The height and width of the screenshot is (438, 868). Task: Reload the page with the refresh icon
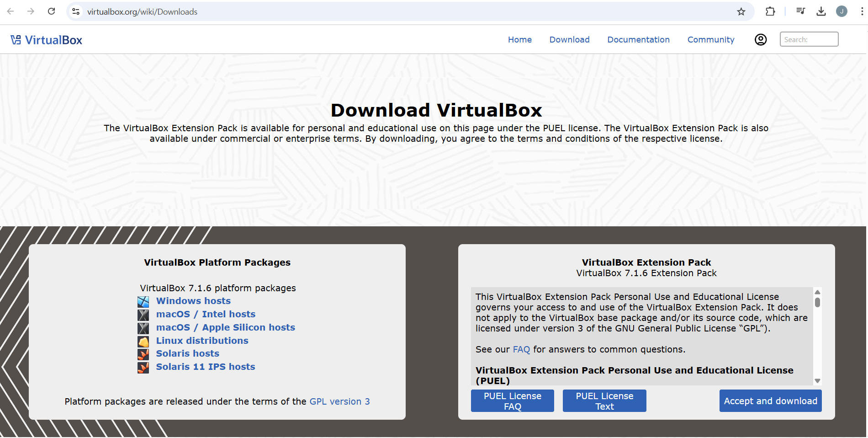(51, 11)
